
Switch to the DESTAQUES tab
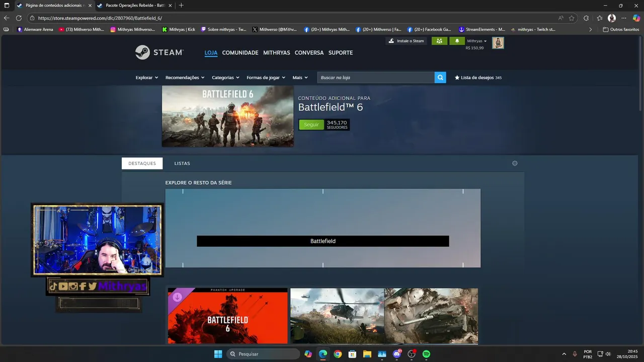pyautogui.click(x=142, y=163)
